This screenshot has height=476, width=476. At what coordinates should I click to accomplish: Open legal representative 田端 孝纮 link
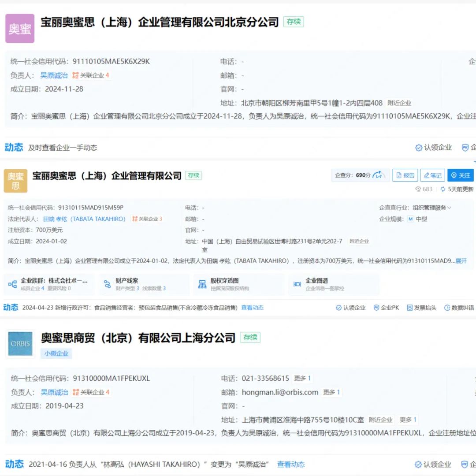point(84,219)
